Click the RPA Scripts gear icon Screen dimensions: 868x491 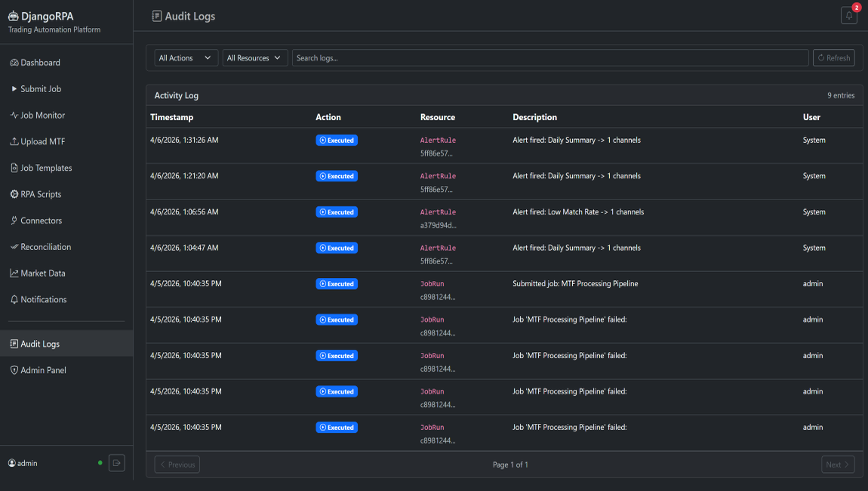pos(14,194)
